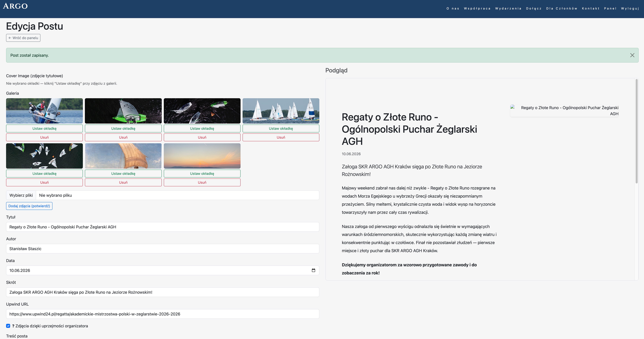Remove the orange sail photo with Usuń

[123, 182]
